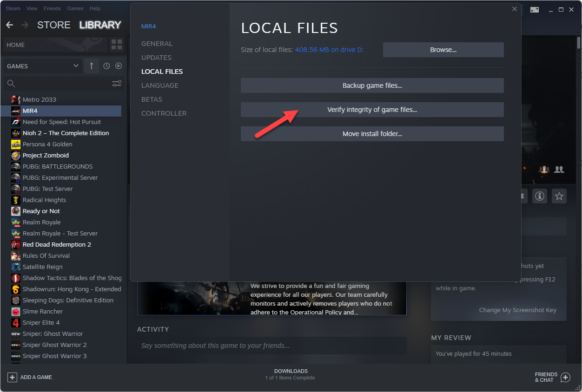Open the Games menu
The width and height of the screenshot is (582, 392).
click(x=75, y=8)
